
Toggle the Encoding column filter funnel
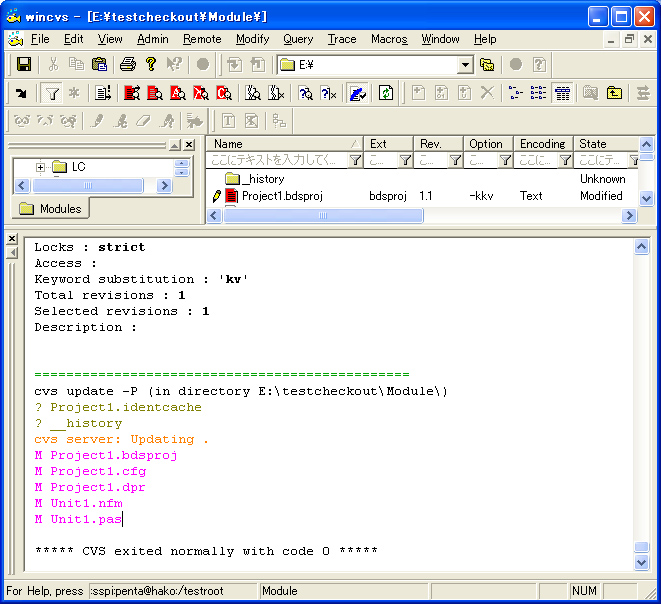pyautogui.click(x=565, y=160)
